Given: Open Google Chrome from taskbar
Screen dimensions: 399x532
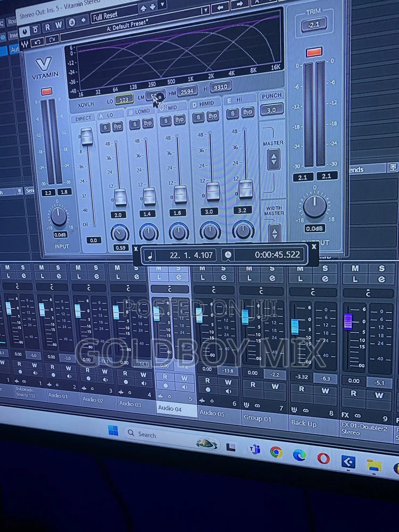Looking at the screenshot, I should tap(276, 452).
